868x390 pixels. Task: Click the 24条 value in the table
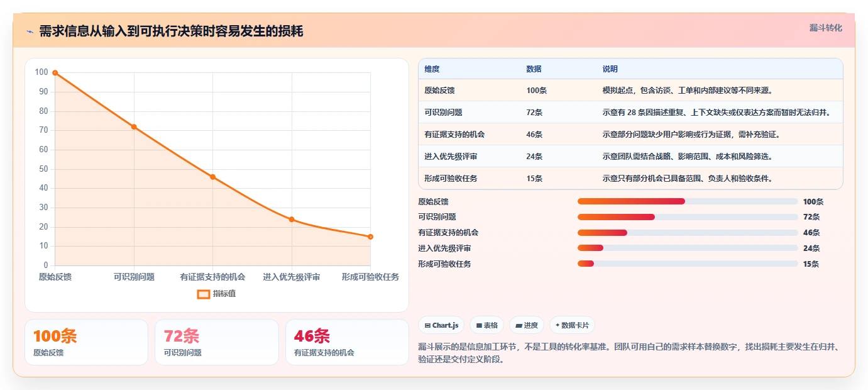pyautogui.click(x=534, y=157)
